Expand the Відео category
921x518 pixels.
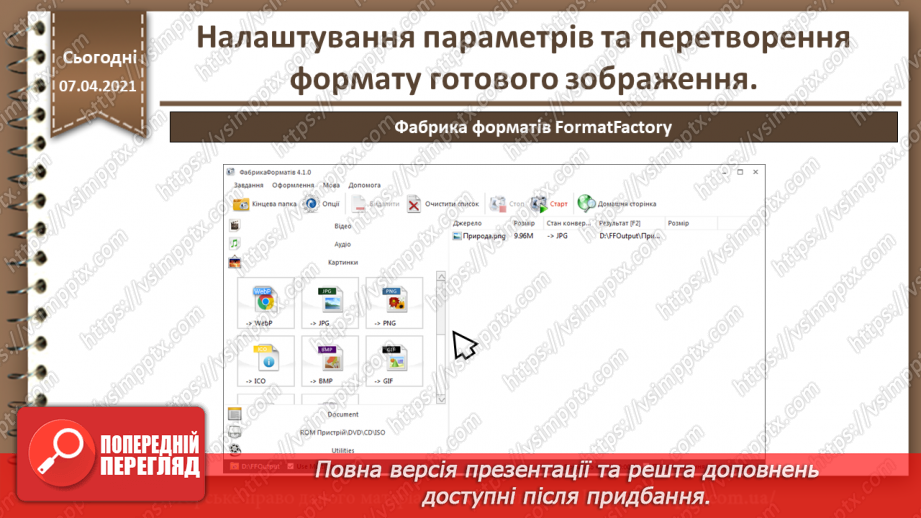pyautogui.click(x=342, y=226)
